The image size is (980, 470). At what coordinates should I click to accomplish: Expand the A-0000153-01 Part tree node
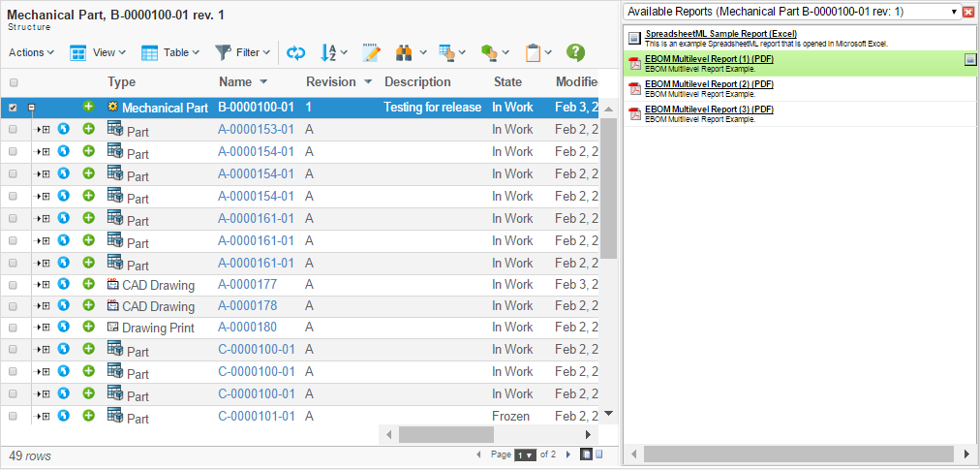pos(43,129)
